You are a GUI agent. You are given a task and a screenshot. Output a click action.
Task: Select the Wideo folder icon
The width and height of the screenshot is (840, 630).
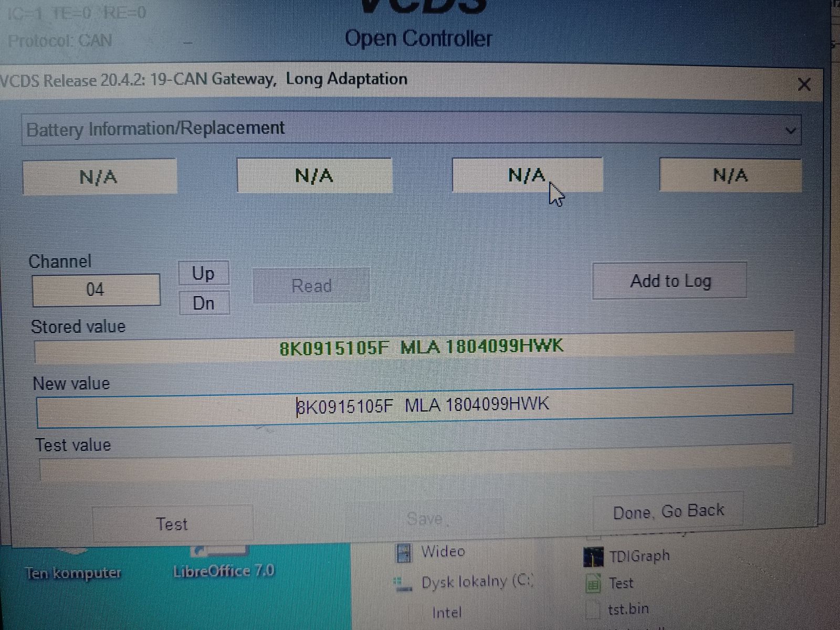(x=403, y=552)
